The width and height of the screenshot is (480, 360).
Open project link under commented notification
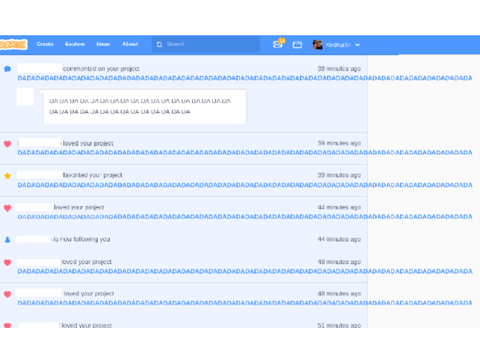(x=245, y=78)
